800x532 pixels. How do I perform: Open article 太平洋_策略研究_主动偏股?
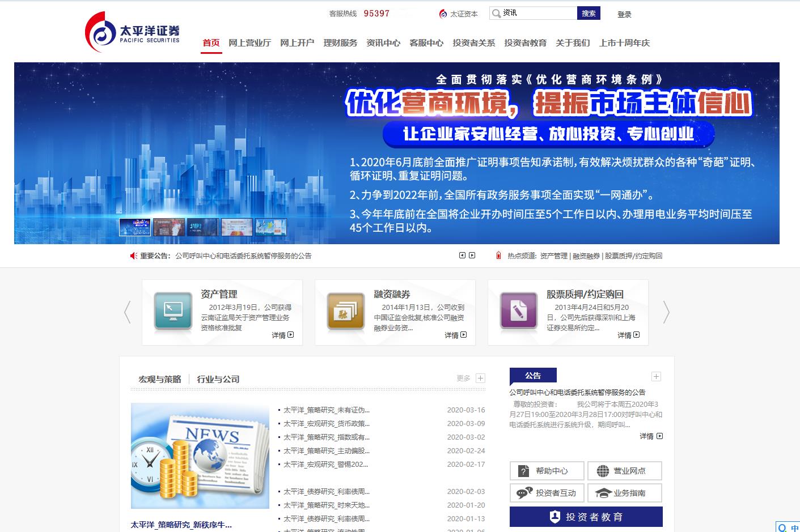(x=327, y=450)
